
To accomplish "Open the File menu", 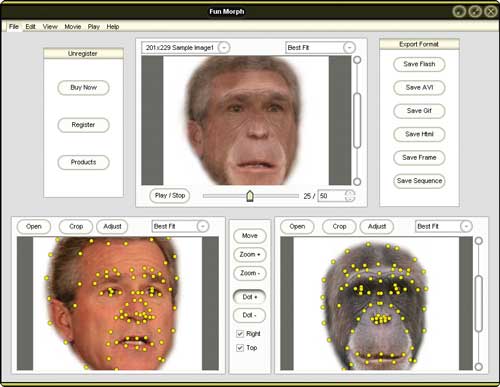I will (x=14, y=26).
